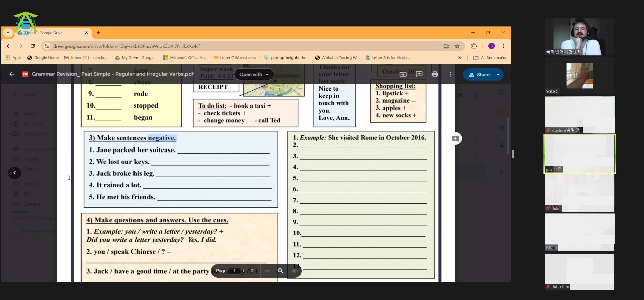The width and height of the screenshot is (644, 300).
Task: Open the Letter A is for Airpla... bookmark
Action: [388, 58]
